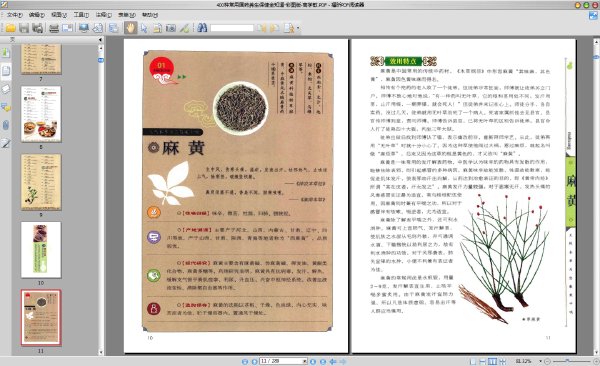Go to next page button

point(313,361)
